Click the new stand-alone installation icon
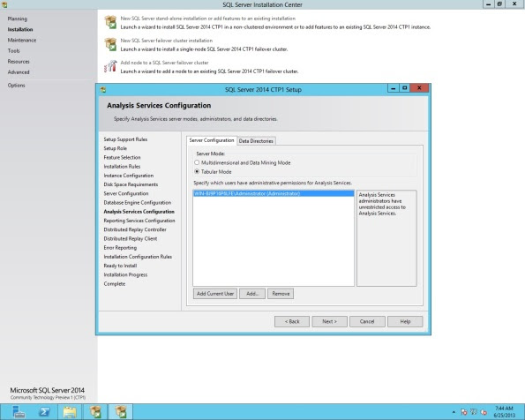 point(110,22)
